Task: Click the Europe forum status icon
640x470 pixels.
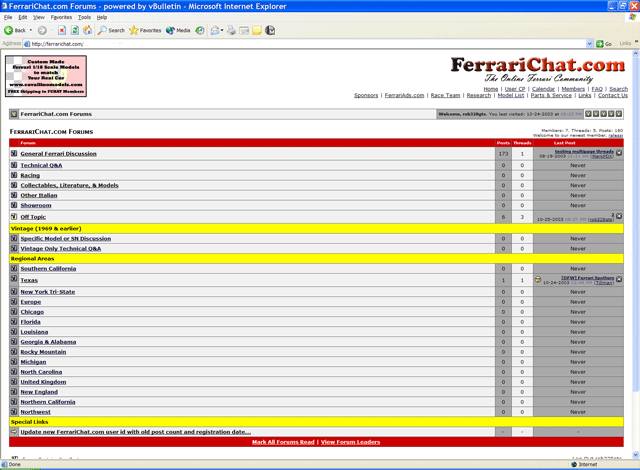Action: click(14, 302)
